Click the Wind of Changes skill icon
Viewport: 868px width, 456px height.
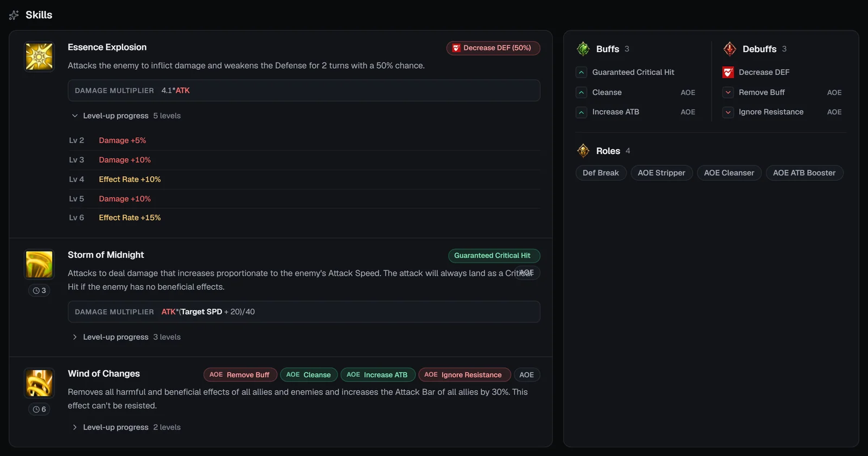tap(39, 383)
